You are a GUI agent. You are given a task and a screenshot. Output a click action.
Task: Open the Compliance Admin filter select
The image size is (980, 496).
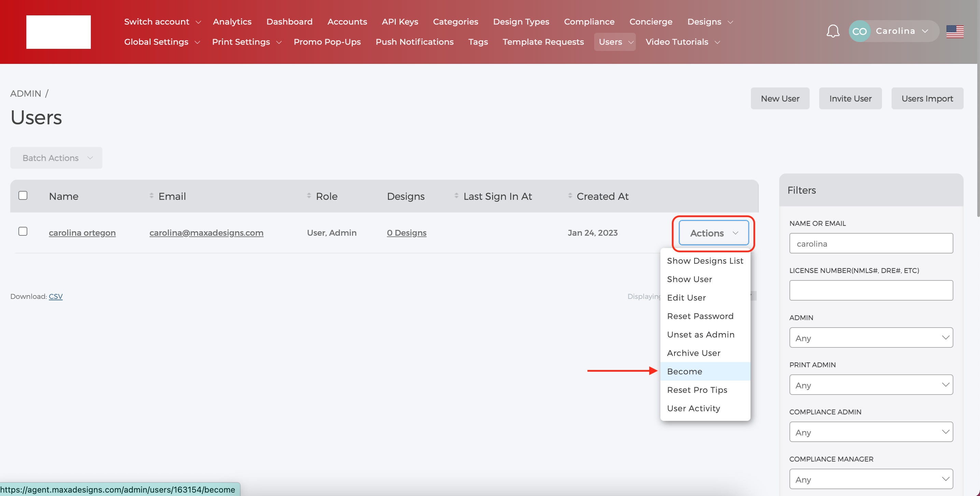click(x=870, y=432)
